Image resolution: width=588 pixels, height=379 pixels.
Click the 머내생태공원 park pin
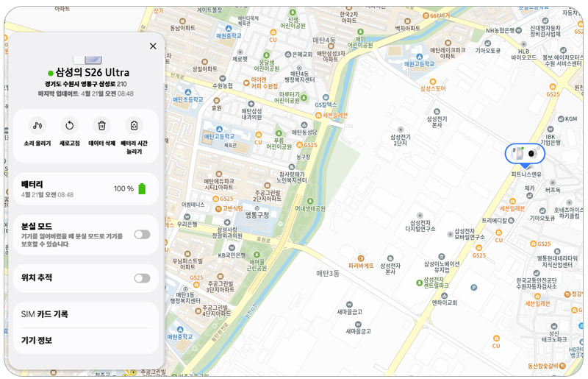309,202
